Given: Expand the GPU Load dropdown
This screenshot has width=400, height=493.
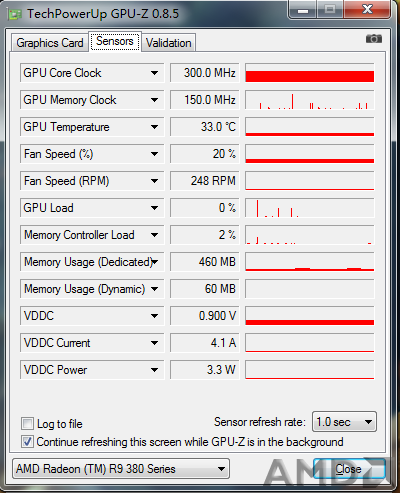Looking at the screenshot, I should tap(154, 208).
